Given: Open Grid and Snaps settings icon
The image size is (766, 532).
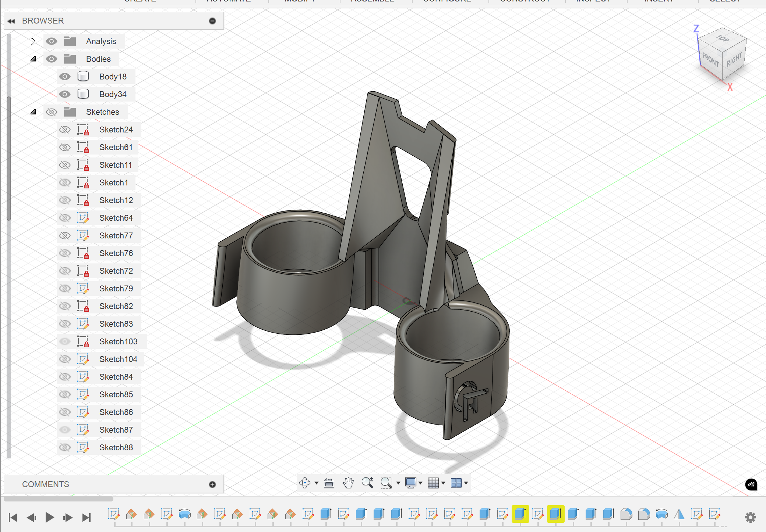Looking at the screenshot, I should 433,483.
